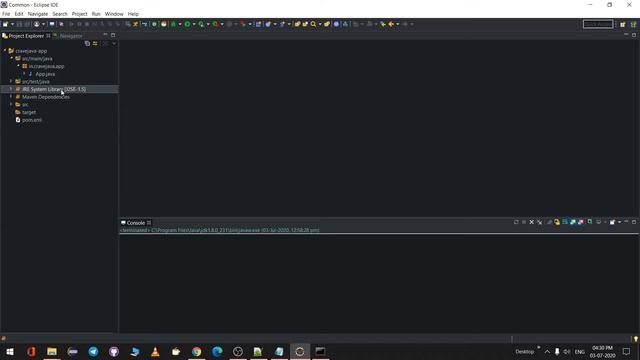Click the Coverage run toolbar icon
This screenshot has width=640, height=360.
pos(201,24)
